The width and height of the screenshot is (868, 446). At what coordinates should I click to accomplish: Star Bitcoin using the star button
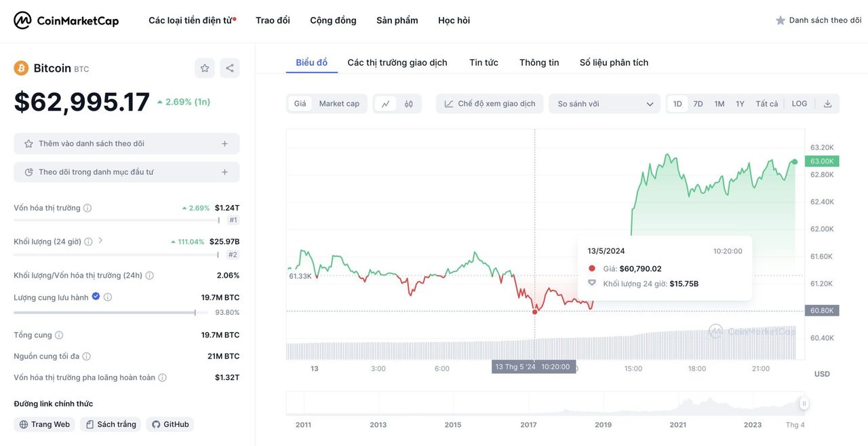[205, 68]
